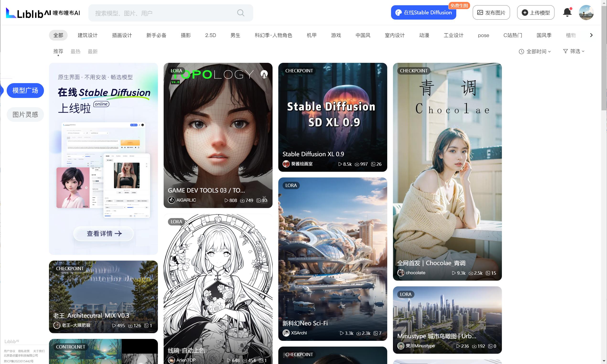Open 全部时间 time filter dropdown
Image resolution: width=607 pixels, height=364 pixels.
coord(535,52)
